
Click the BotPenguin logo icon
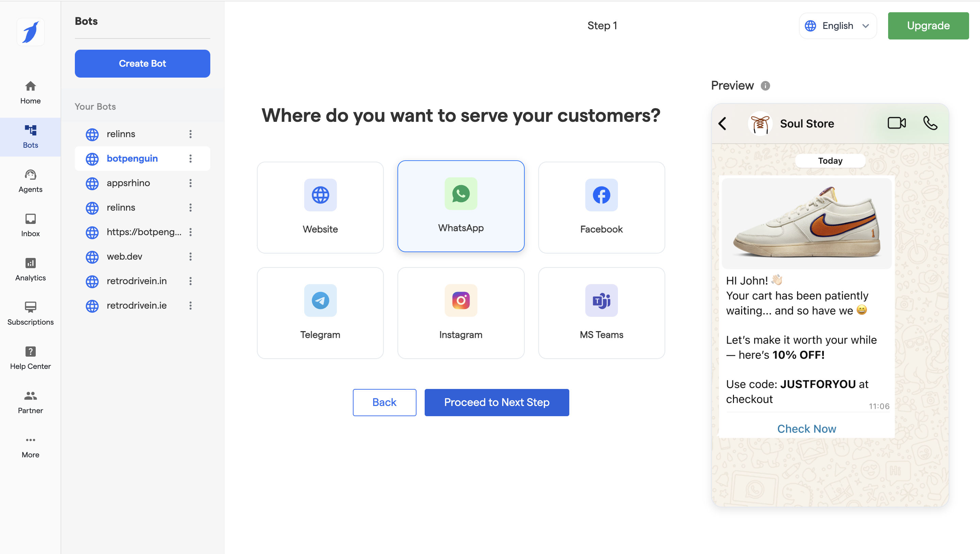coord(30,32)
